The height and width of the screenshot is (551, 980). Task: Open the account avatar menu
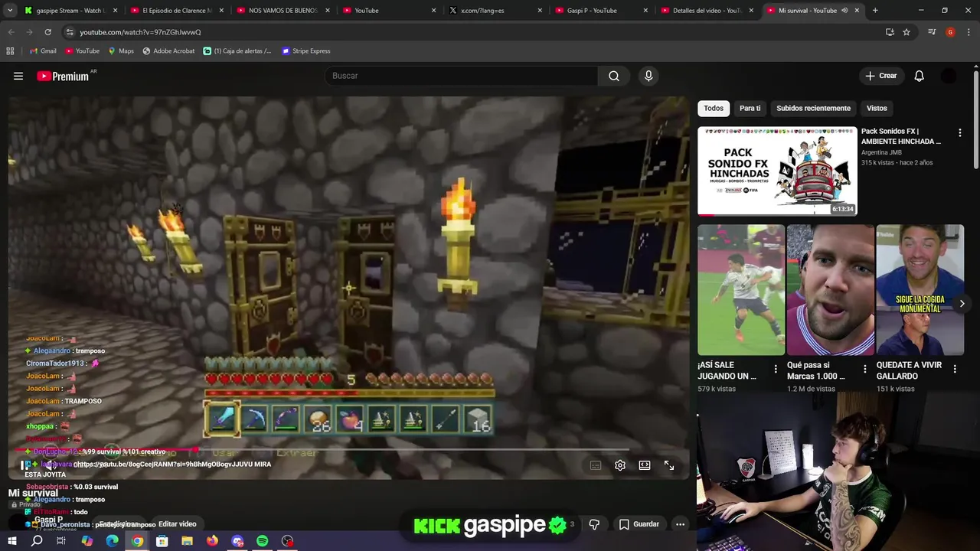pos(949,76)
